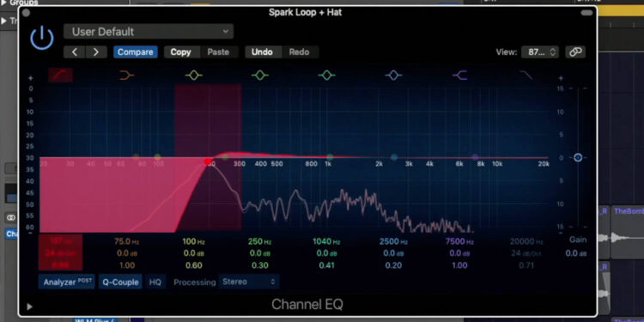
Task: Open the View size dropdown
Action: point(540,52)
